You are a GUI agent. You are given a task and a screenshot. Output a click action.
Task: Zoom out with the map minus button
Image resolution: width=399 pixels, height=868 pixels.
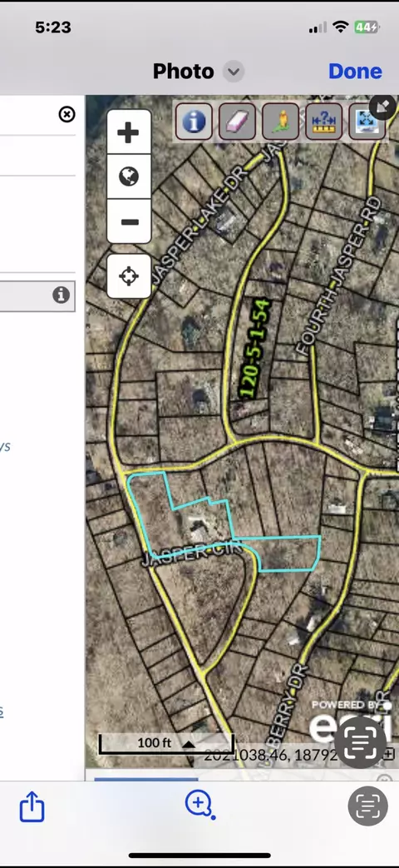pyautogui.click(x=129, y=221)
